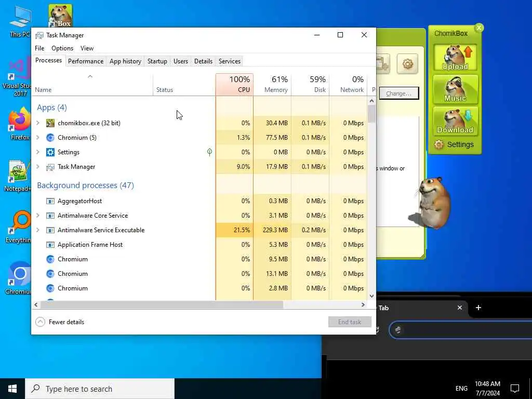Click the End task button
532x399 pixels.
[x=350, y=322]
